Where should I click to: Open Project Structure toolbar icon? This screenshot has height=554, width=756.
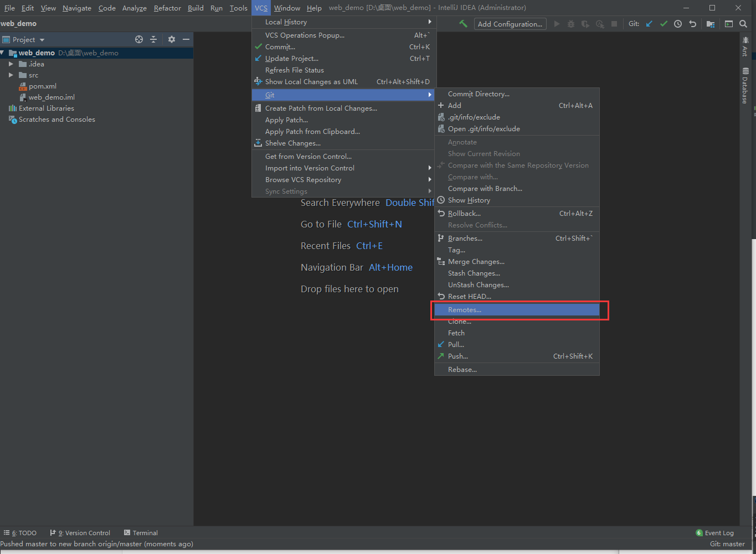[x=711, y=24]
